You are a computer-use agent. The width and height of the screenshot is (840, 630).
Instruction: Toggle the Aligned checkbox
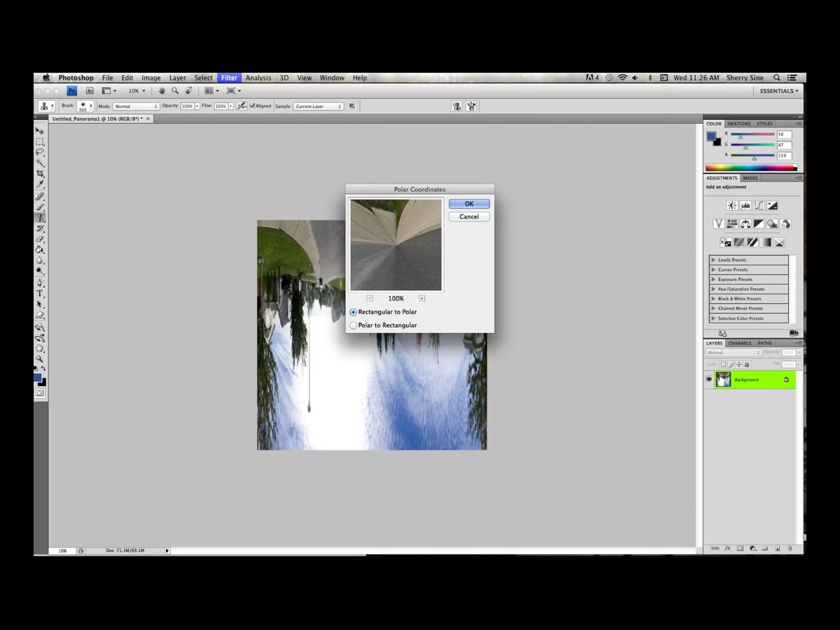252,106
